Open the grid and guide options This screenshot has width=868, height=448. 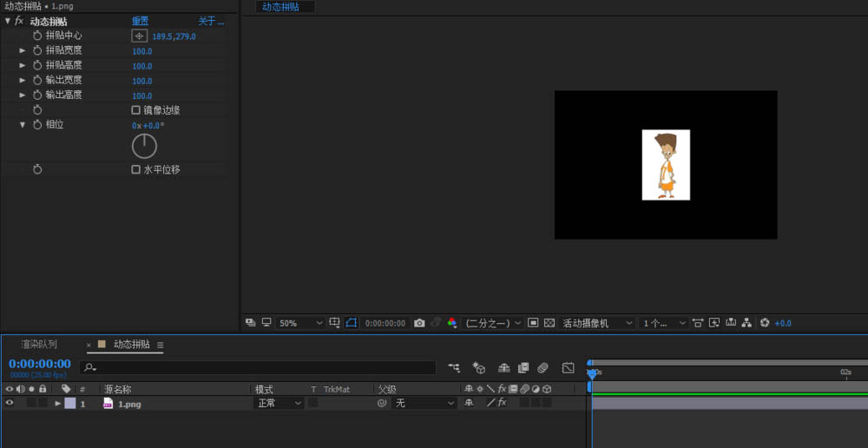[x=334, y=323]
